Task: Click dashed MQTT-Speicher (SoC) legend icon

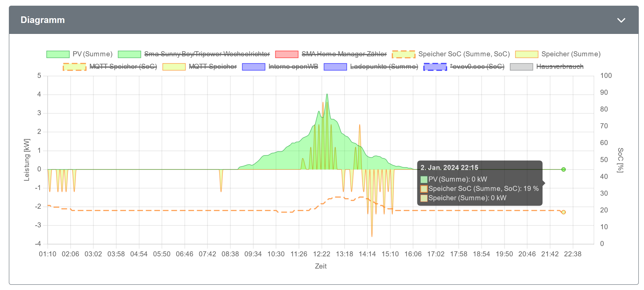Action: tap(74, 67)
